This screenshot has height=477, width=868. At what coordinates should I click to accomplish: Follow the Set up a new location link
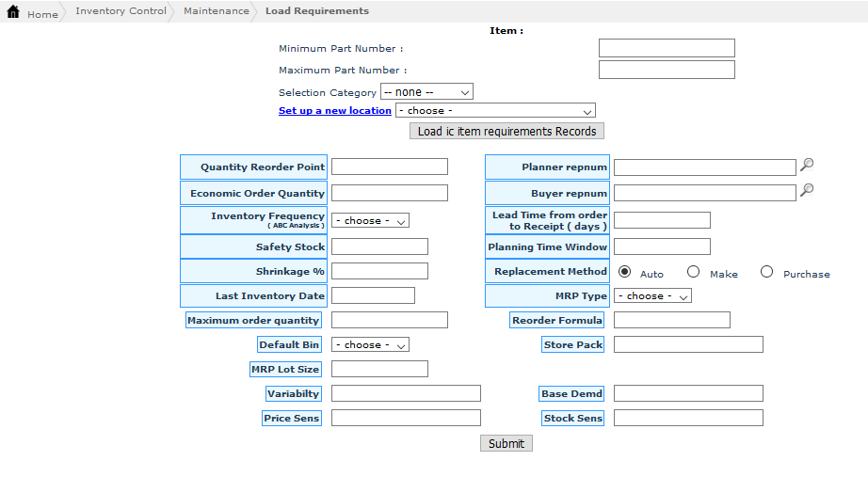334,111
